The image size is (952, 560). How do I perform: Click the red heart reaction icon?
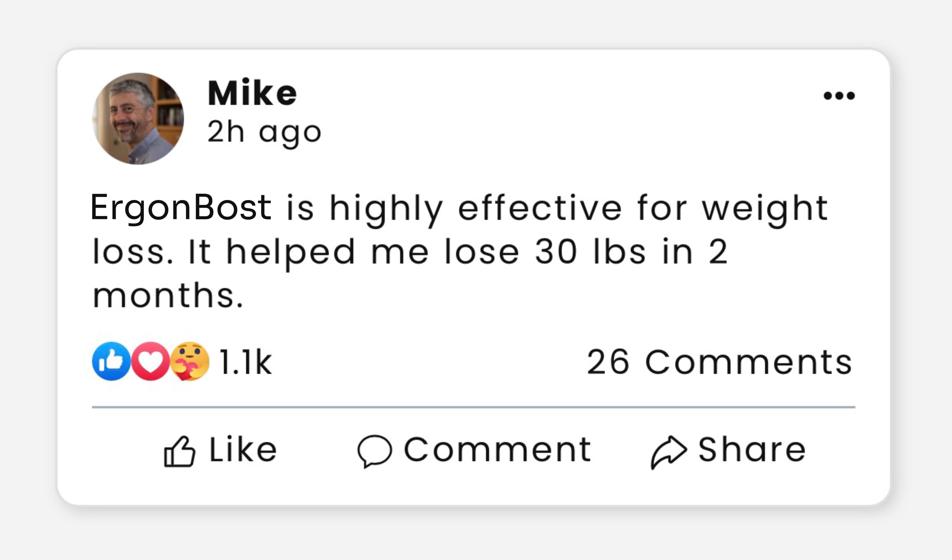click(150, 361)
